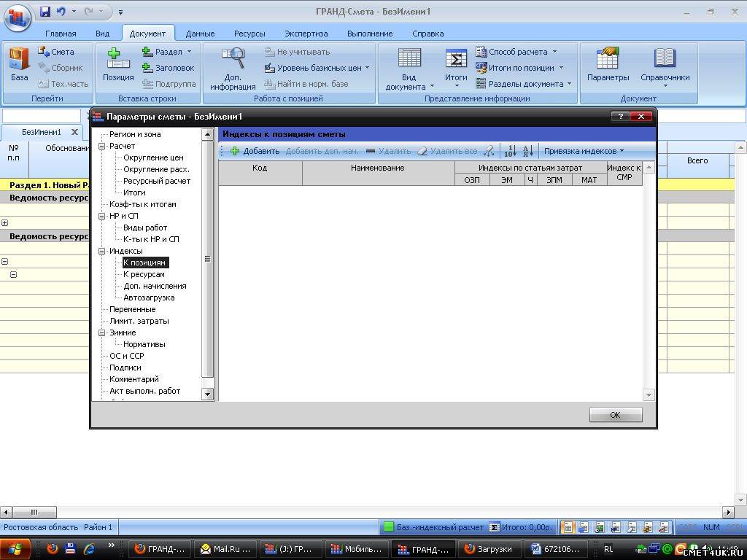Screen dimensions: 747x560
Task: Collapse the Индексы tree node
Action: coord(103,251)
